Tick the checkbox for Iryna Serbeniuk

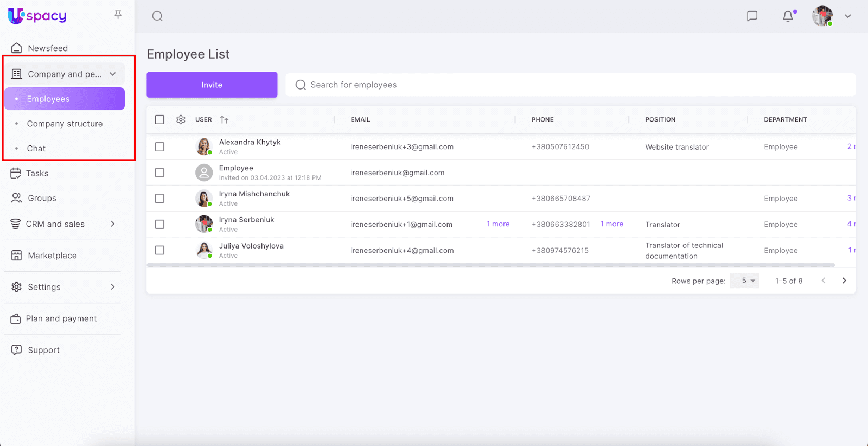pos(159,224)
